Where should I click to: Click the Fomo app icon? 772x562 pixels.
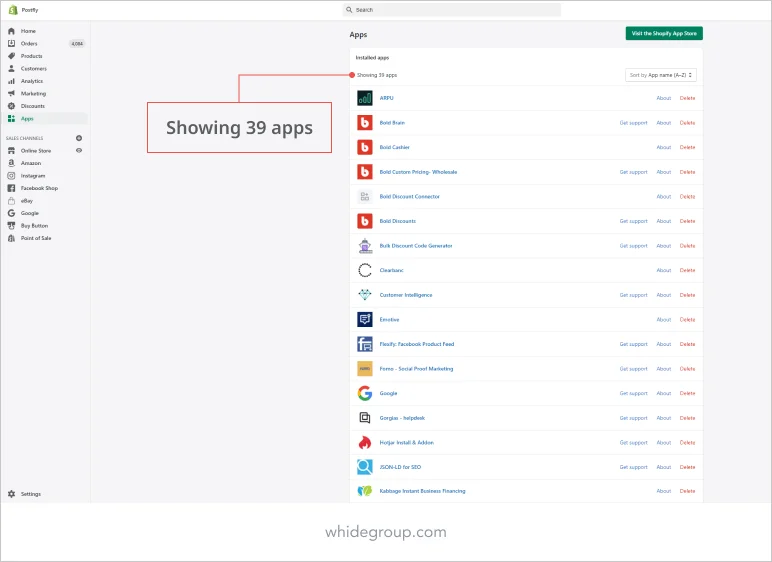pyautogui.click(x=364, y=369)
